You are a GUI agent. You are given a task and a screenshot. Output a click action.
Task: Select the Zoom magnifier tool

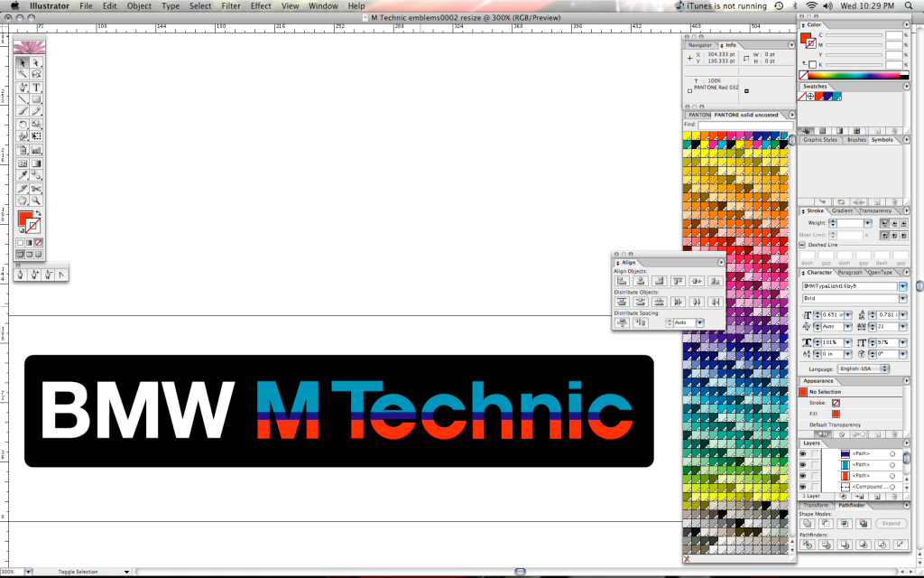[x=36, y=200]
